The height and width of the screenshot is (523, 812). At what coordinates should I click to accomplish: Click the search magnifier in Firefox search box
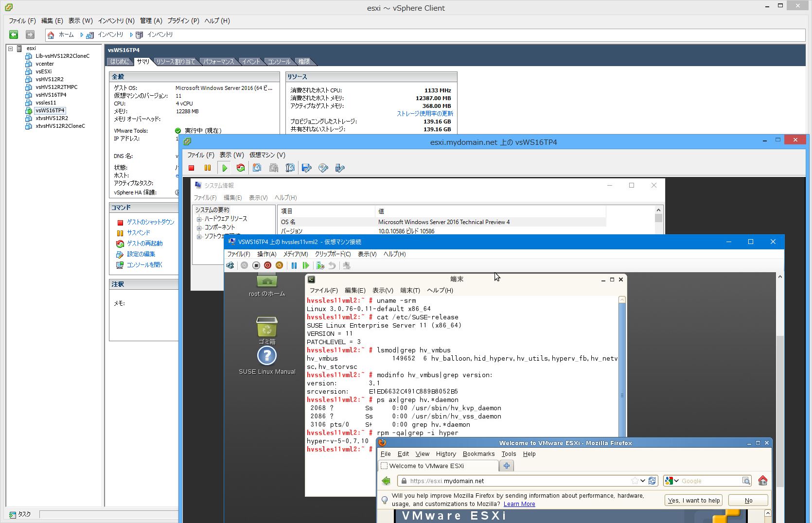(746, 481)
